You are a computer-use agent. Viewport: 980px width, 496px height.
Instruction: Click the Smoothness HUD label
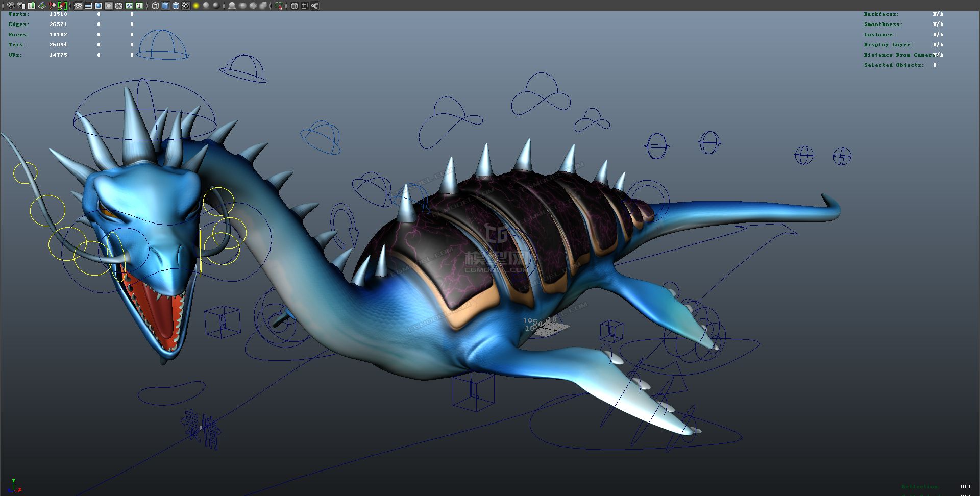tap(883, 24)
